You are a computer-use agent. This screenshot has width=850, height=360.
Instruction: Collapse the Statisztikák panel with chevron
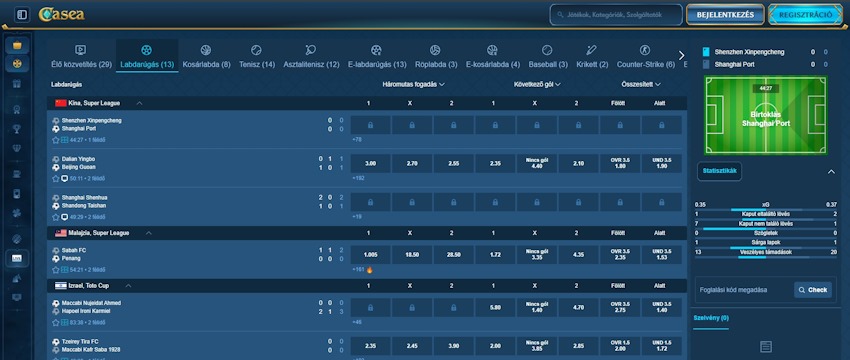pos(831,172)
